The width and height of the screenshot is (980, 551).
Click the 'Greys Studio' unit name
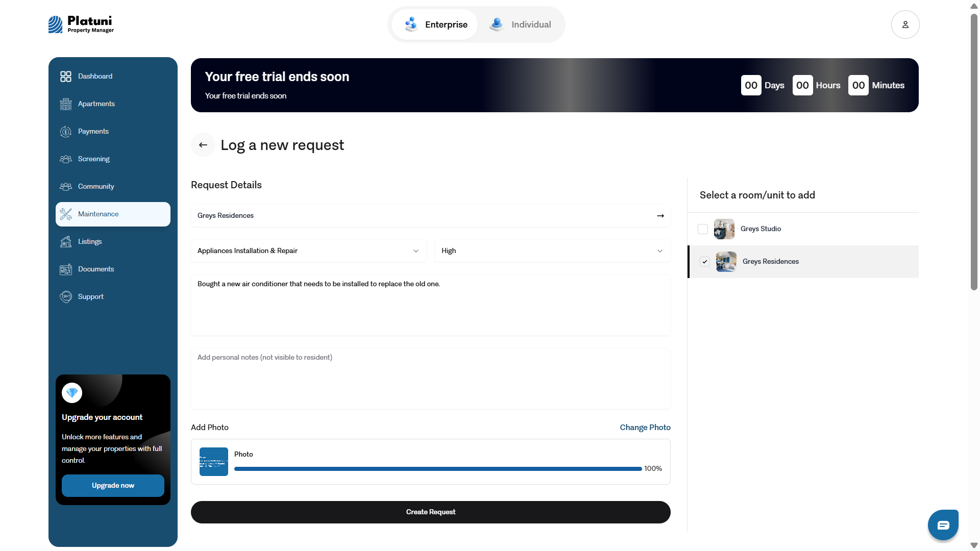click(761, 229)
